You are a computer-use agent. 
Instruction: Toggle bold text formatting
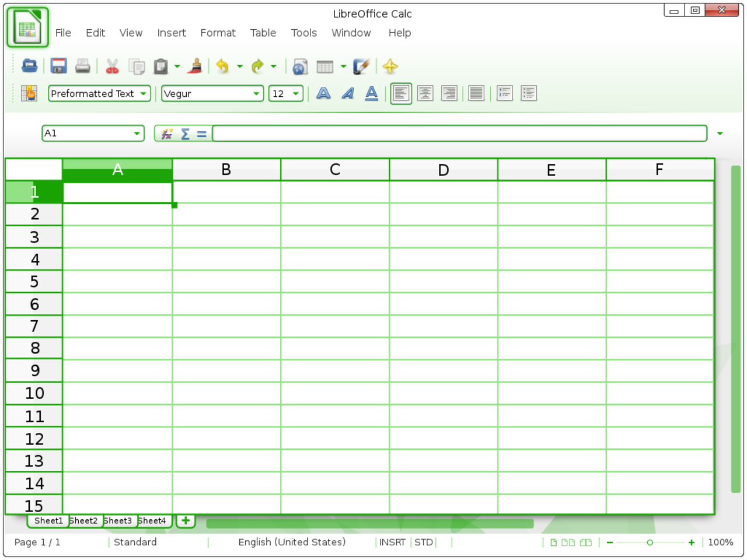(323, 93)
